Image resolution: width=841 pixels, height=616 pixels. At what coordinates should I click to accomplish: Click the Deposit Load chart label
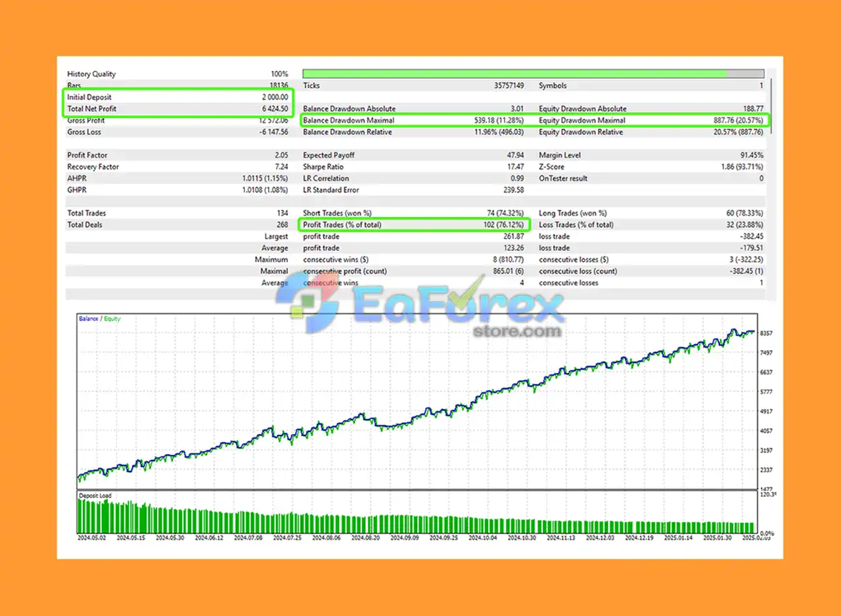click(x=95, y=495)
